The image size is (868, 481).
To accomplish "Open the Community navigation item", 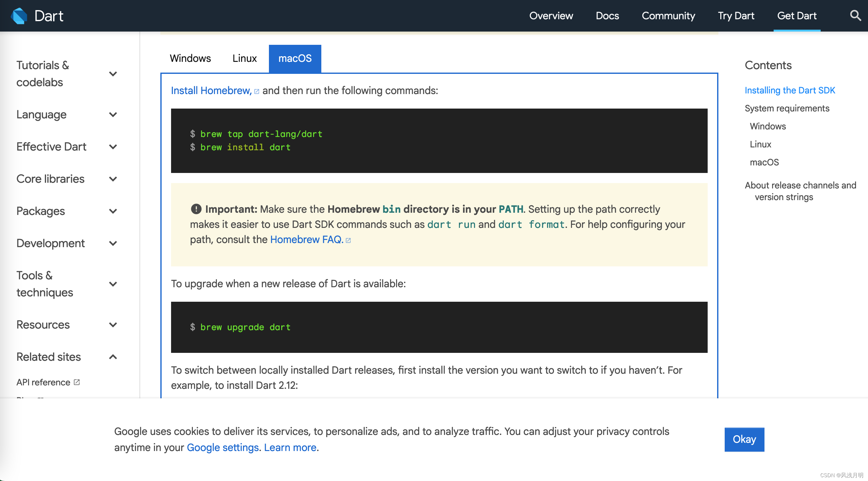I will [x=668, y=16].
